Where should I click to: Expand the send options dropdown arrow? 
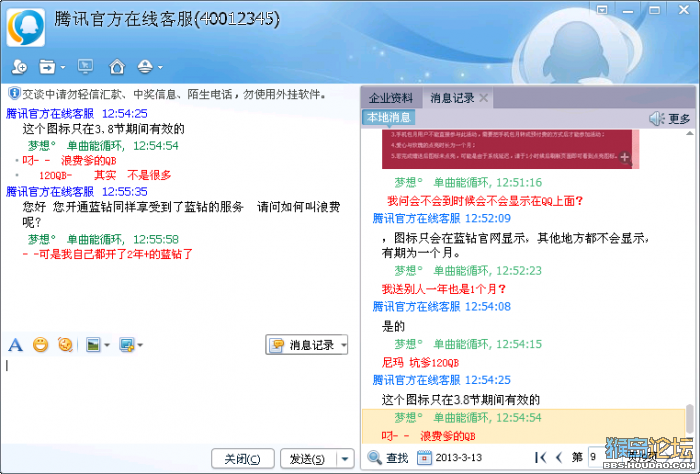tap(345, 458)
